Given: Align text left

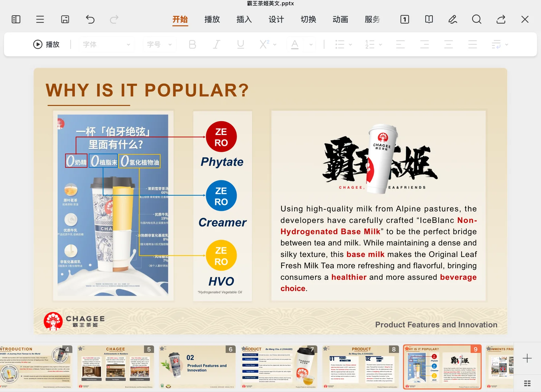Looking at the screenshot, I should click(x=400, y=44).
